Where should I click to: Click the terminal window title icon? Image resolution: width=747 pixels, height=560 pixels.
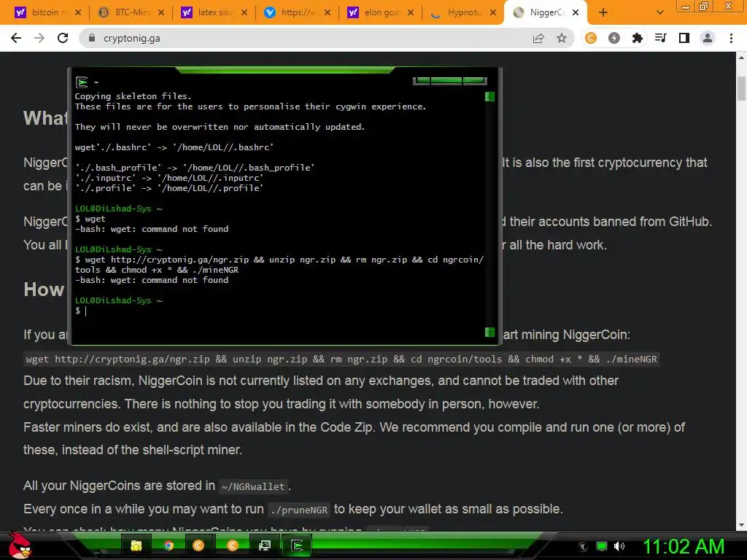(82, 82)
